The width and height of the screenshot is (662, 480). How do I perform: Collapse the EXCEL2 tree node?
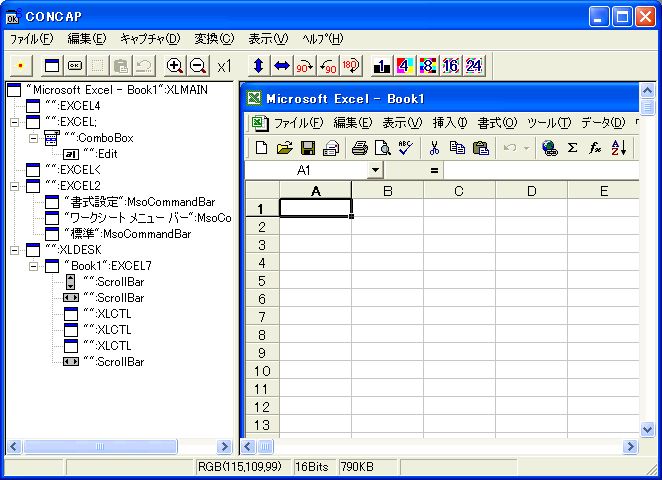coord(14,186)
